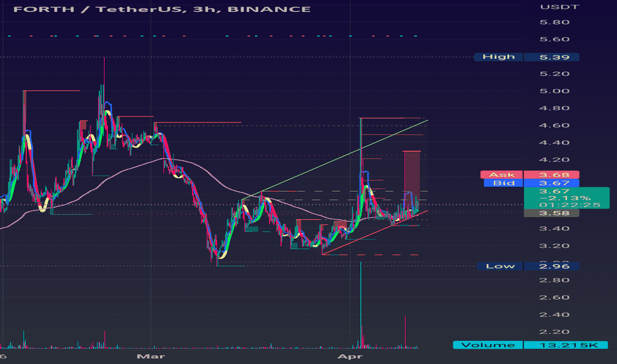Click the 2.40 price scale value

coord(554,314)
